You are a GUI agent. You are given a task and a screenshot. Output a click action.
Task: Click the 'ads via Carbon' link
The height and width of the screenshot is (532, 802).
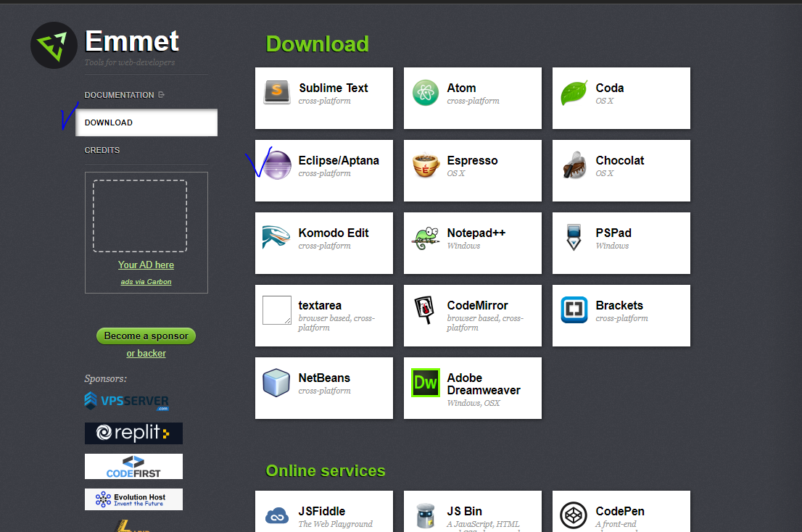[146, 282]
